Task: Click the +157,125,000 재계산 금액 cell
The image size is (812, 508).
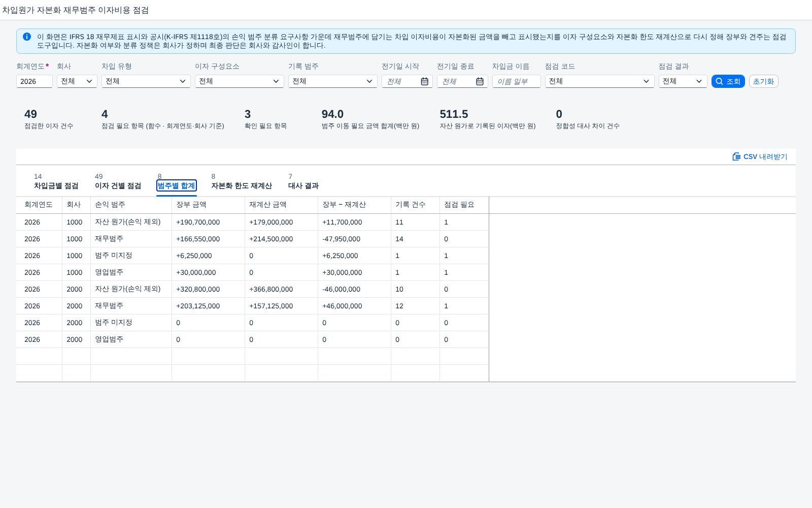Action: tap(281, 306)
